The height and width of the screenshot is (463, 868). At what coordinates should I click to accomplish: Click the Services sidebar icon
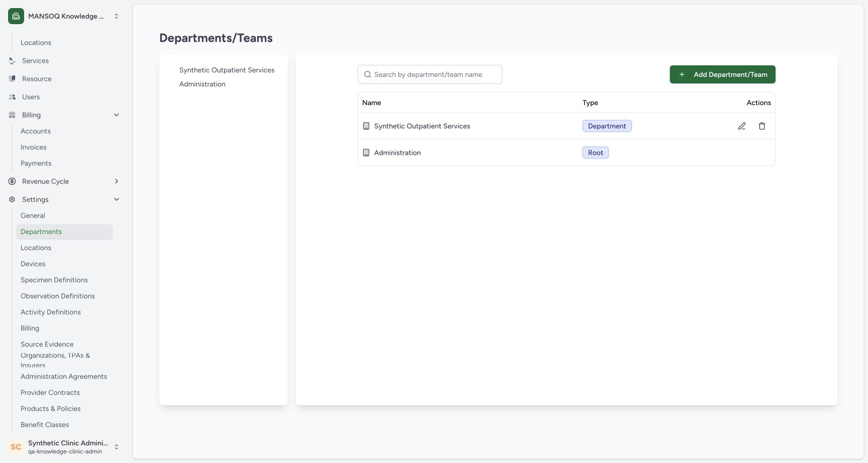[x=12, y=61]
